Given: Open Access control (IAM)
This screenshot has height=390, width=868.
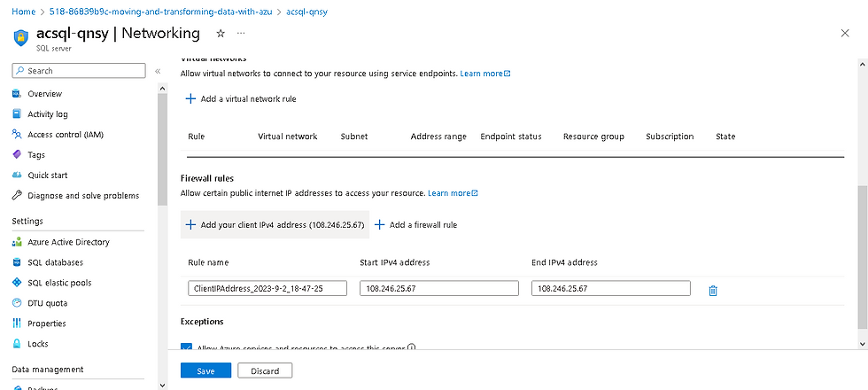Looking at the screenshot, I should coord(65,135).
